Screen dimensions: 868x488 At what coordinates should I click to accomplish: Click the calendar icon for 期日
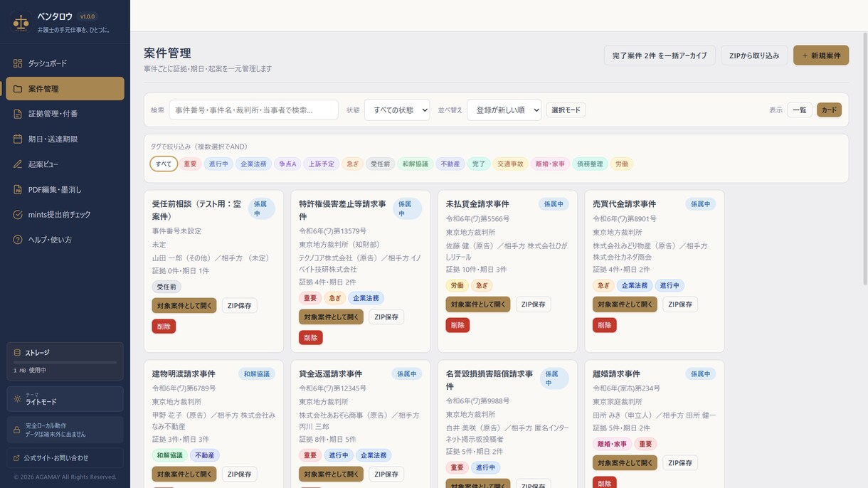point(18,139)
